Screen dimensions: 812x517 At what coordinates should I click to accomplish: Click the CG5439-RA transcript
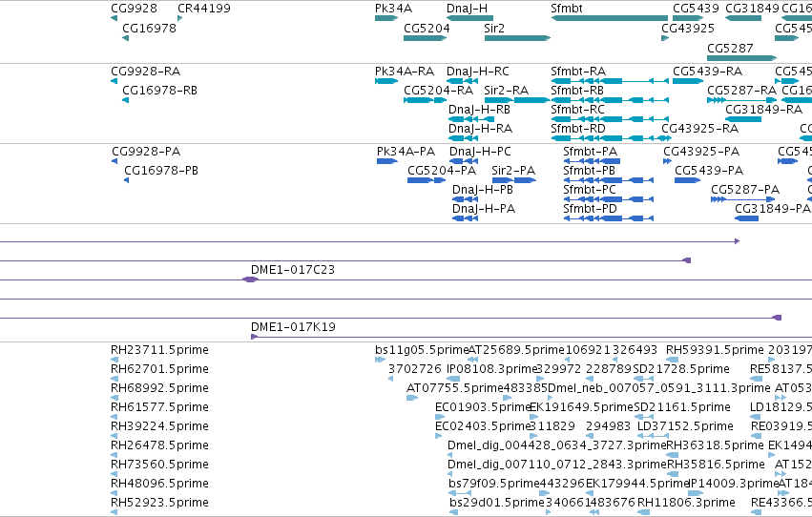coord(688,81)
